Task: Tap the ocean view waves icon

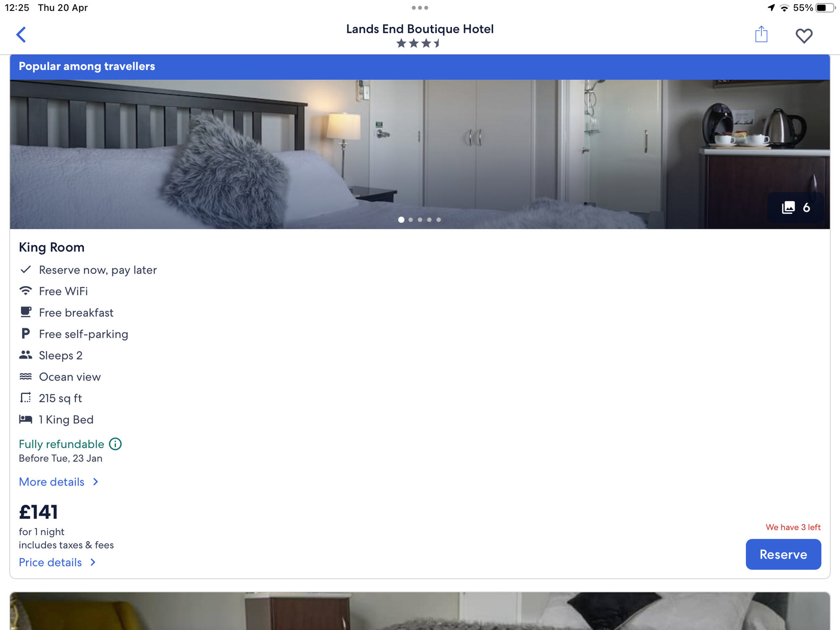Action: point(26,376)
